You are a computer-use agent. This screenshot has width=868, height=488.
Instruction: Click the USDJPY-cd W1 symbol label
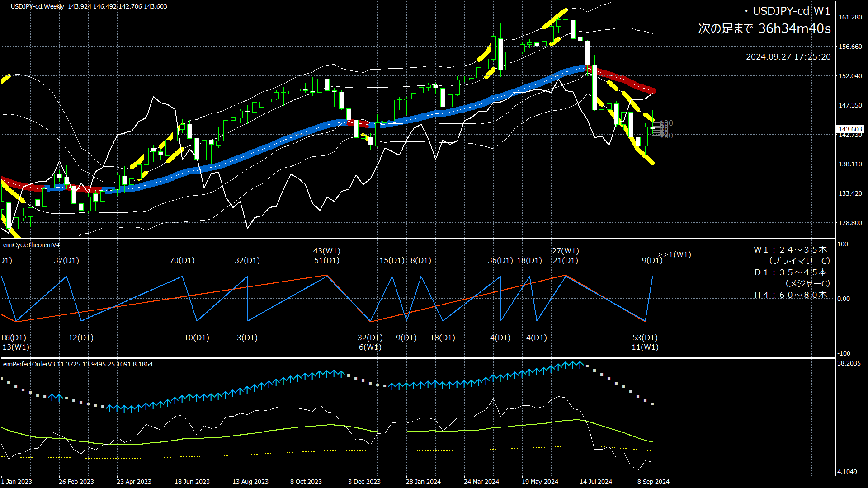click(x=791, y=11)
